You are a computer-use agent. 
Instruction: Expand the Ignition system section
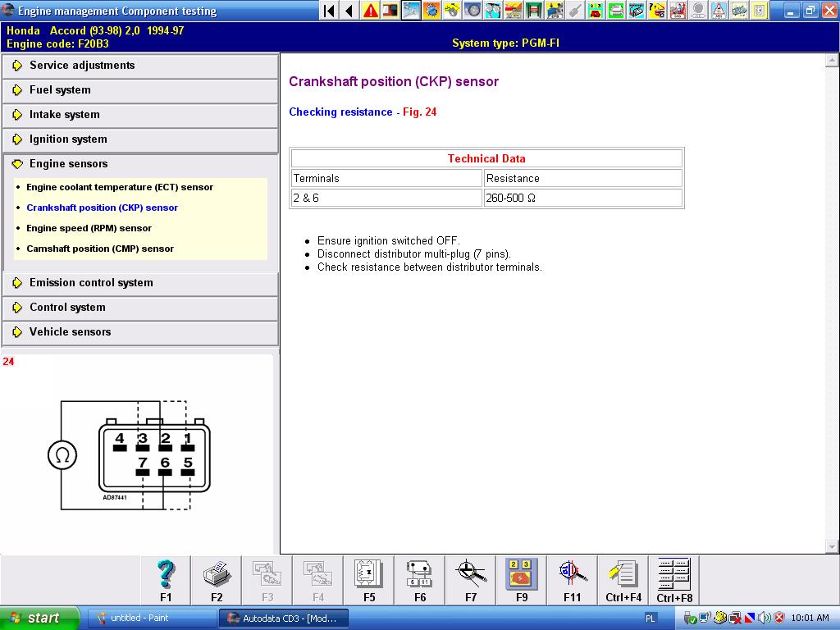click(x=140, y=139)
